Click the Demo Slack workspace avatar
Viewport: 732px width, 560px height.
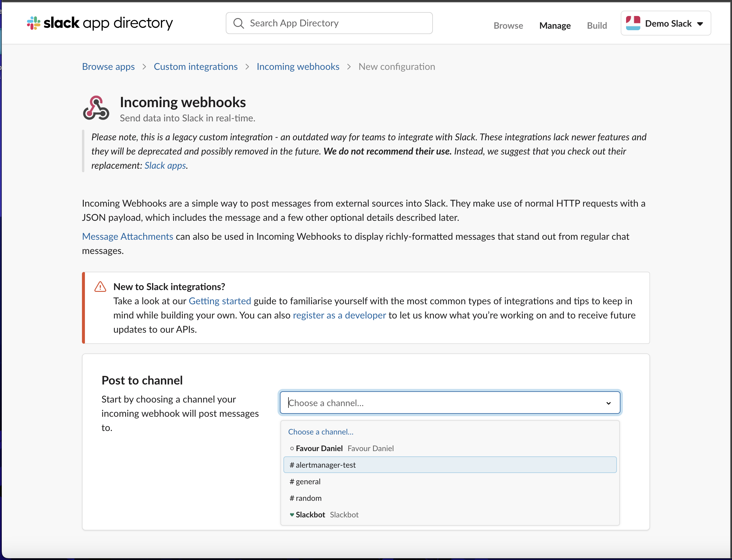pos(633,23)
